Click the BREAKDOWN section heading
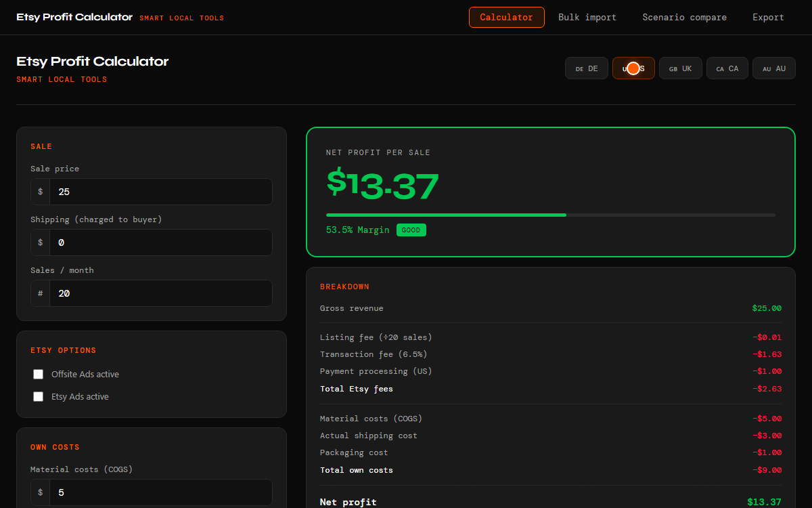This screenshot has height=508, width=812. point(345,287)
